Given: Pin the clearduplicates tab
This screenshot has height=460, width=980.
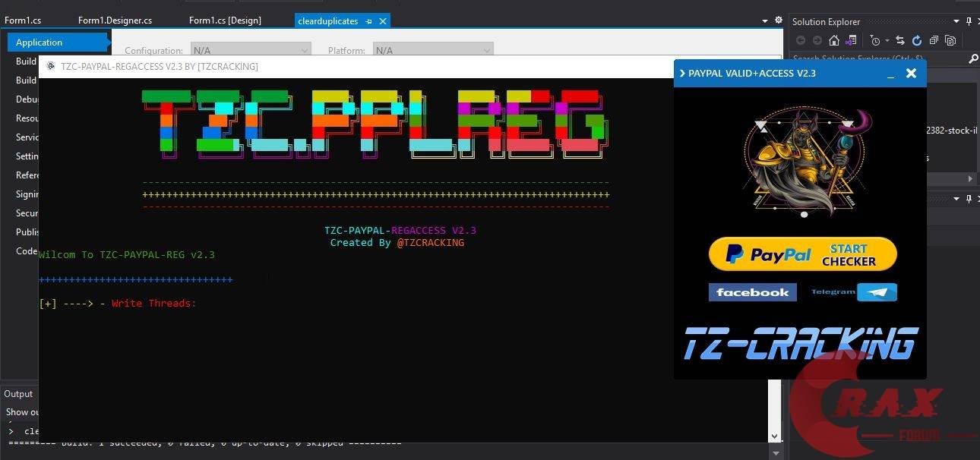Looking at the screenshot, I should 368,21.
